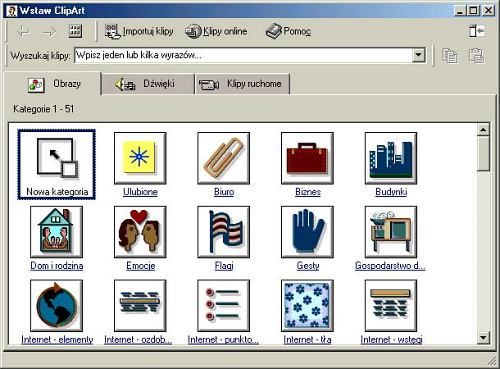The height and width of the screenshot is (369, 500).
Task: Click the Importuj klipy toolbar button
Action: click(x=139, y=31)
